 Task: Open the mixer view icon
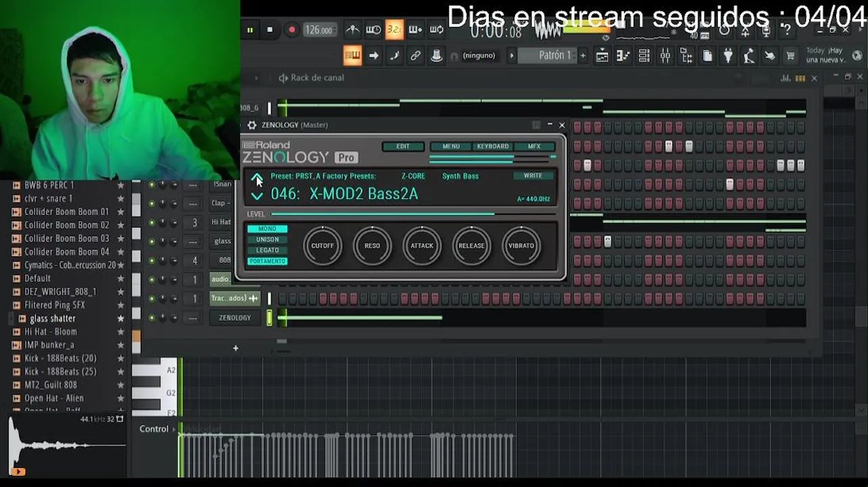(x=665, y=56)
